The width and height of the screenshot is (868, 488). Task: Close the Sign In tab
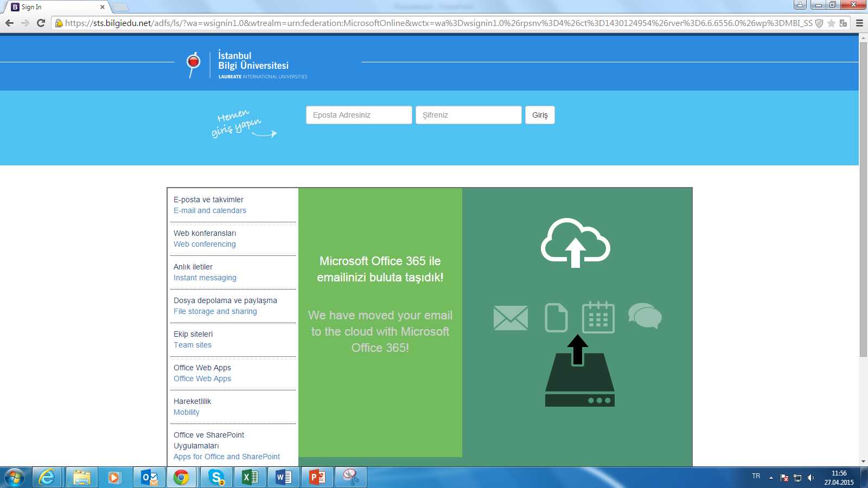[103, 7]
